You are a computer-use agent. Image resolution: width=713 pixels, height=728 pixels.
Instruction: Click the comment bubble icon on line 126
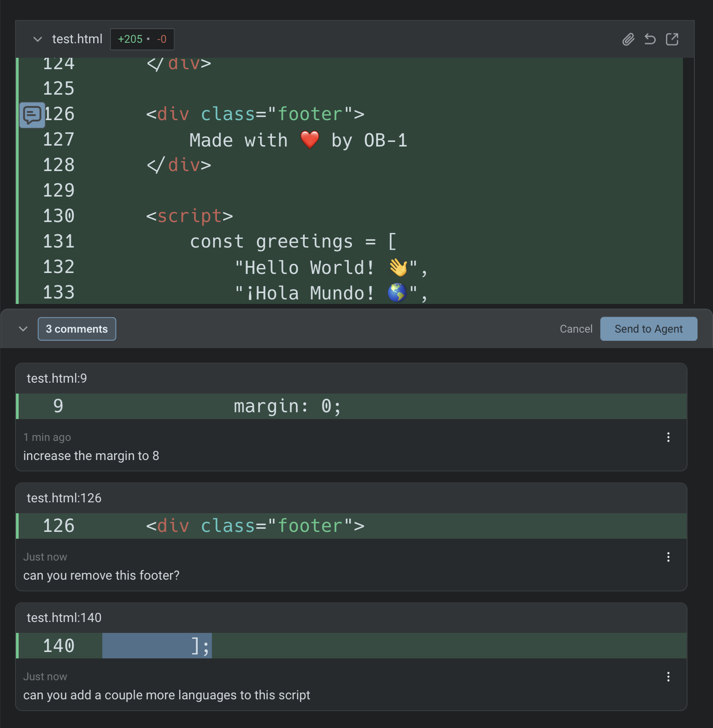pyautogui.click(x=32, y=115)
